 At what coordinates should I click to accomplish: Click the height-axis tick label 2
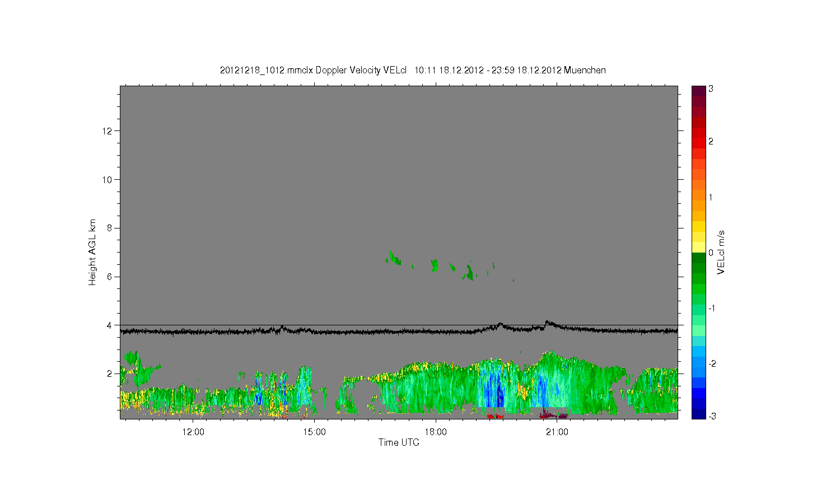tap(110, 374)
